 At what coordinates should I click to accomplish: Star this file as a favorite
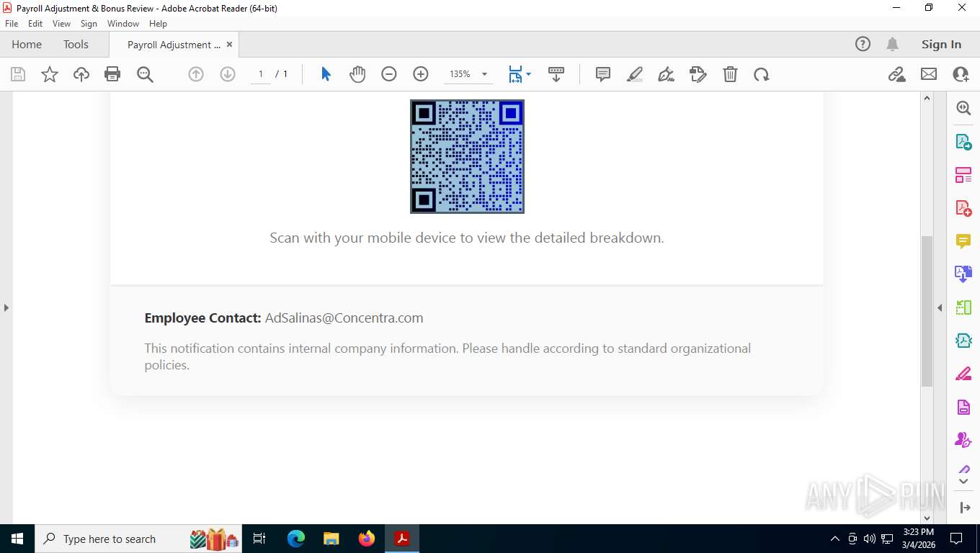pos(50,74)
